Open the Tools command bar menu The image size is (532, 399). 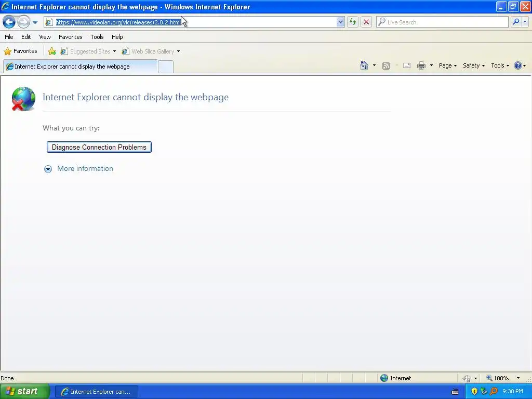pos(500,65)
